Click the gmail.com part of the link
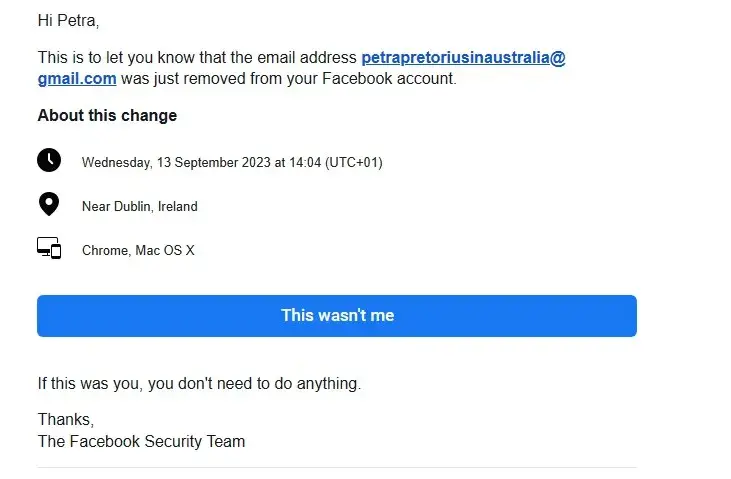The image size is (731, 479). [77, 78]
